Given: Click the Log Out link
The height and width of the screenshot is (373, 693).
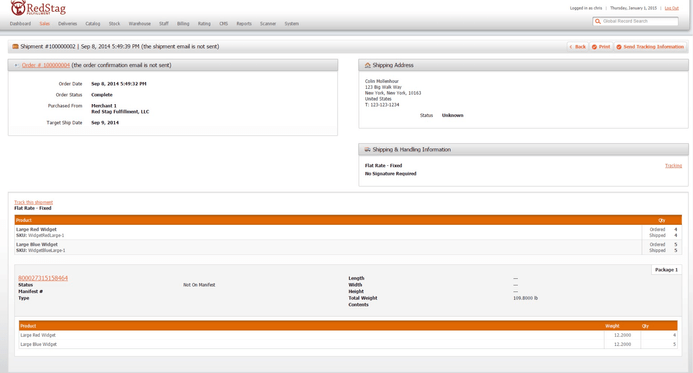Looking at the screenshot, I should point(671,8).
